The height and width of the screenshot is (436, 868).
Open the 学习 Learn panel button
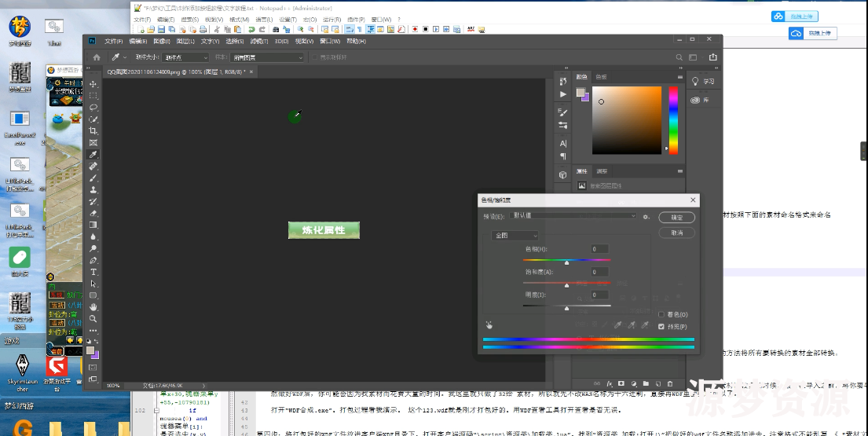(703, 82)
